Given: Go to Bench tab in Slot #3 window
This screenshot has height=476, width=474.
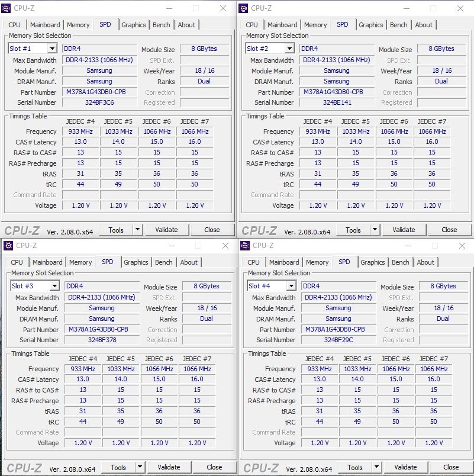Looking at the screenshot, I should (x=163, y=262).
